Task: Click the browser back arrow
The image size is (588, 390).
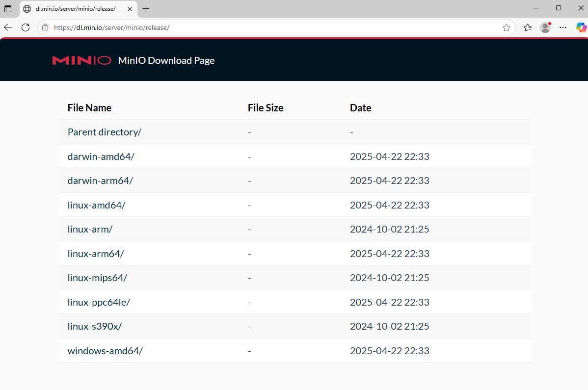Action: coord(8,27)
